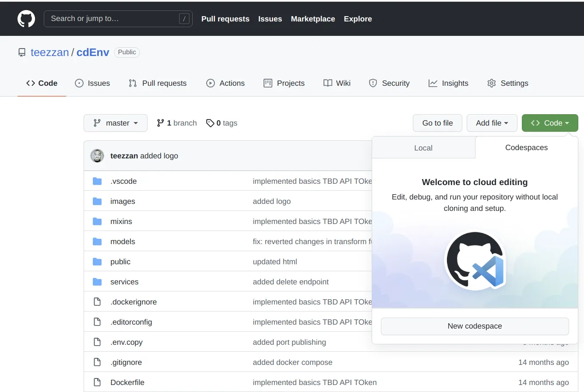584x392 pixels.
Task: Click the .gitignore file icon
Action: point(97,362)
